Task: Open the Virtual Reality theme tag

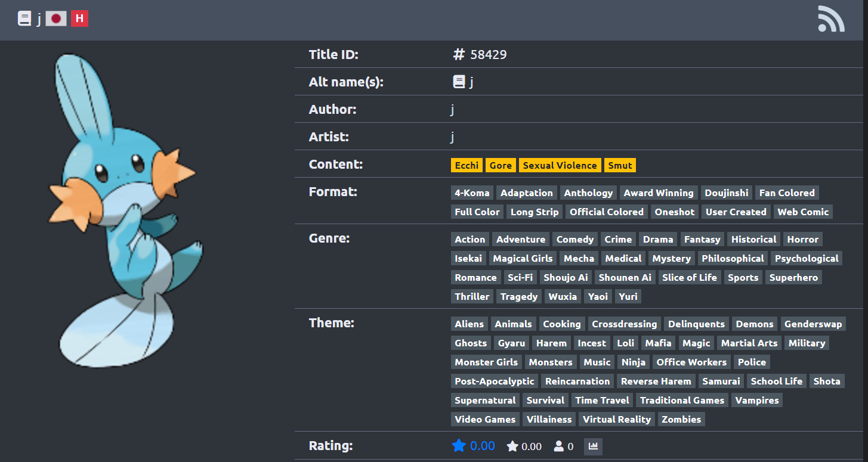Action: tap(616, 420)
